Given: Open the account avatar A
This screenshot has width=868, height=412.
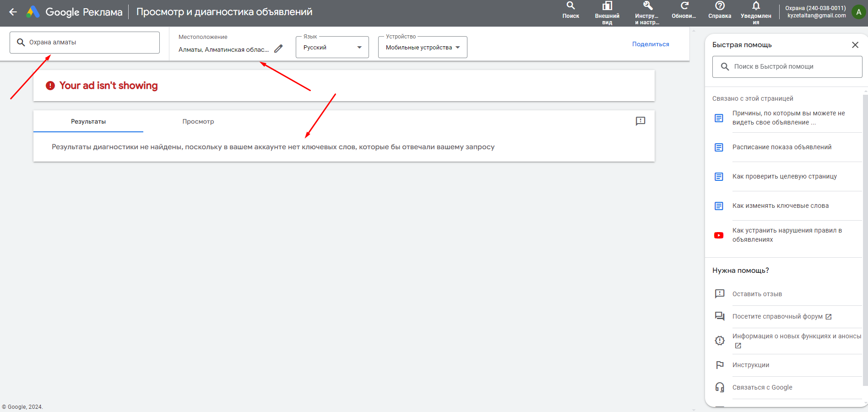Looking at the screenshot, I should 858,12.
